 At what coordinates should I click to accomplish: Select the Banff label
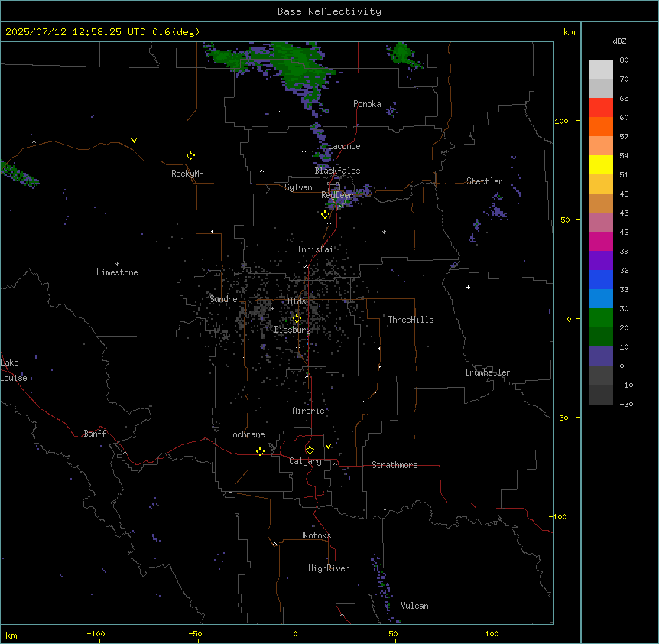click(95, 434)
